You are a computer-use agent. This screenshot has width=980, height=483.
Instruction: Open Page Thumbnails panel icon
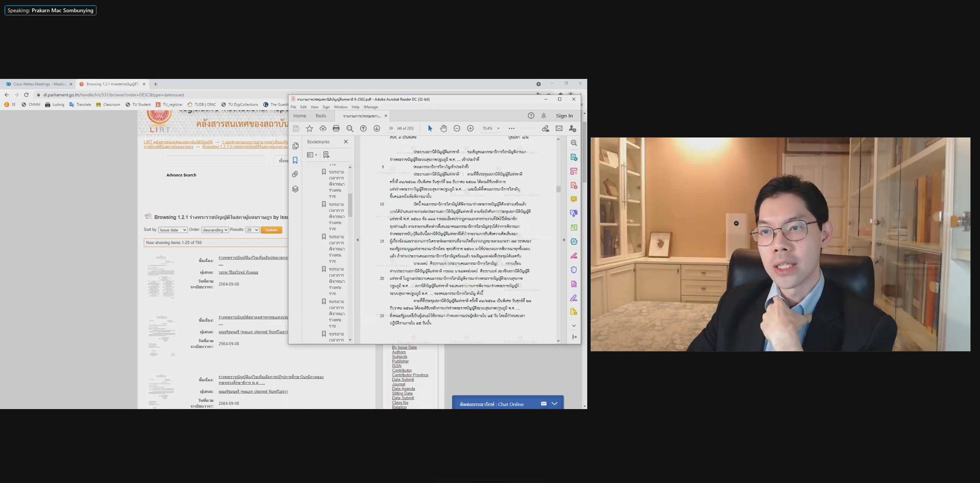[x=295, y=146]
